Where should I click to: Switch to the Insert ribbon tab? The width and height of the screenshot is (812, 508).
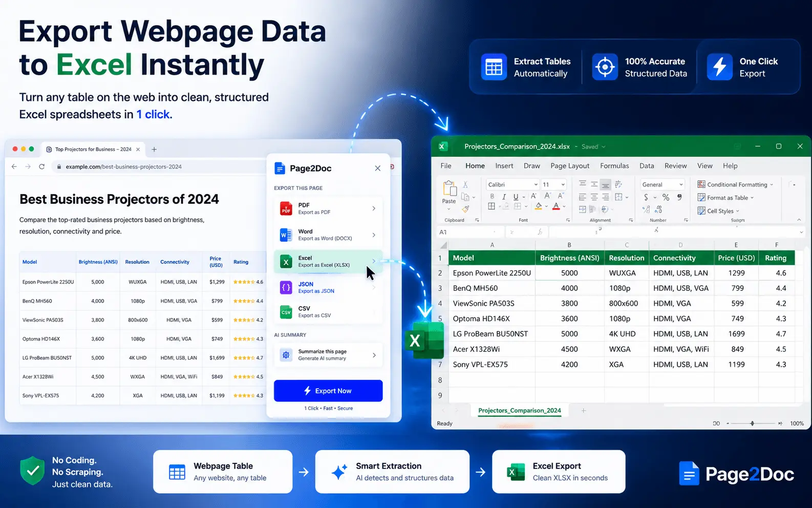point(504,166)
